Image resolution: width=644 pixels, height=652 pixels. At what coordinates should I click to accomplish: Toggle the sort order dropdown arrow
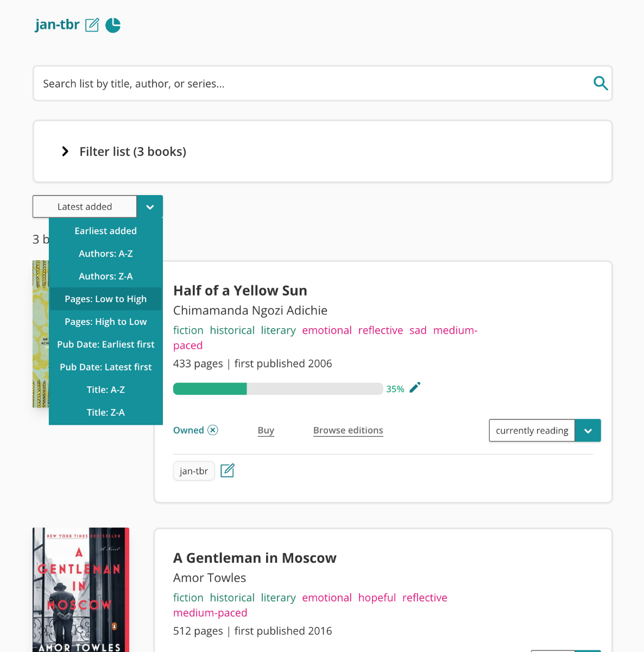tap(150, 206)
